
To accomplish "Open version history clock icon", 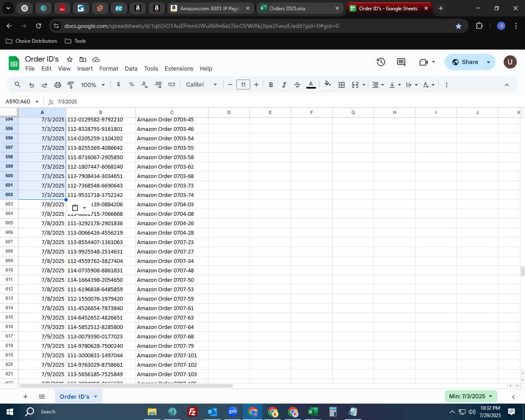I will click(381, 62).
